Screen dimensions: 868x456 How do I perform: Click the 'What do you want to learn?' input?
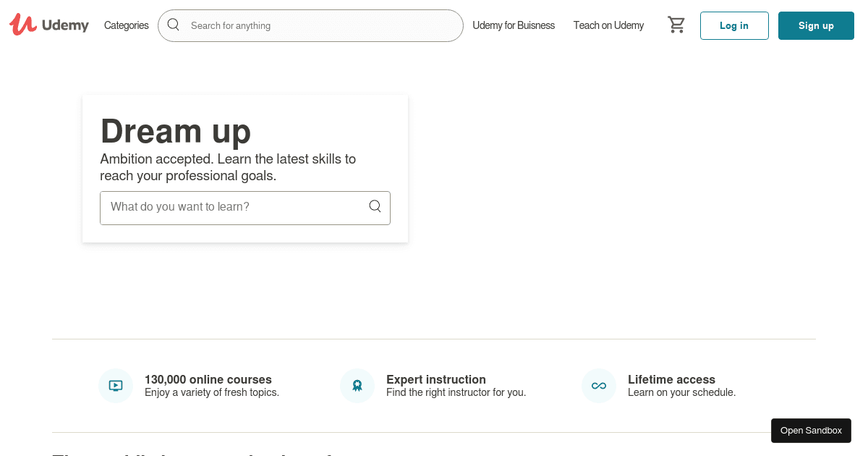coord(231,207)
